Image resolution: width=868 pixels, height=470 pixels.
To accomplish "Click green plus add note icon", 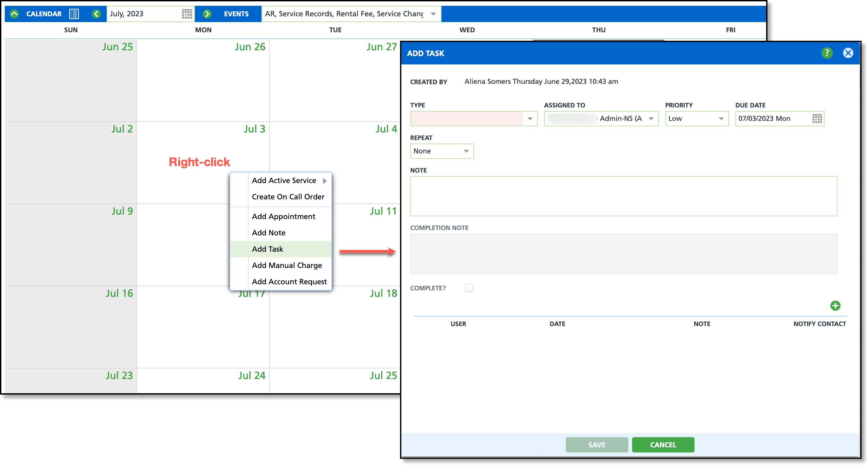I will click(835, 306).
